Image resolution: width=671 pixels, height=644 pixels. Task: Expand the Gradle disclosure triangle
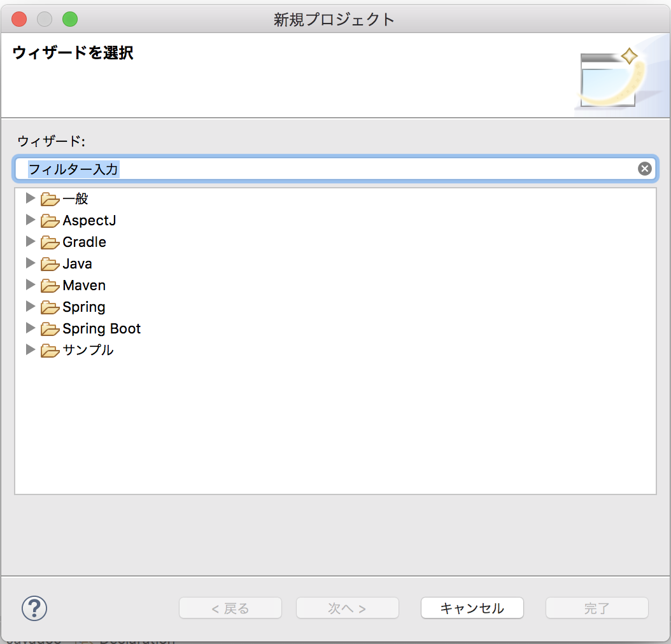[31, 241]
